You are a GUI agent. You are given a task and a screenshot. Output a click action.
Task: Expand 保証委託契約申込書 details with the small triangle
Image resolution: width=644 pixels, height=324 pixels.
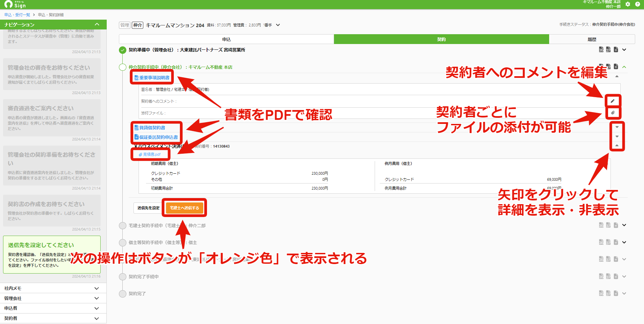[617, 136]
